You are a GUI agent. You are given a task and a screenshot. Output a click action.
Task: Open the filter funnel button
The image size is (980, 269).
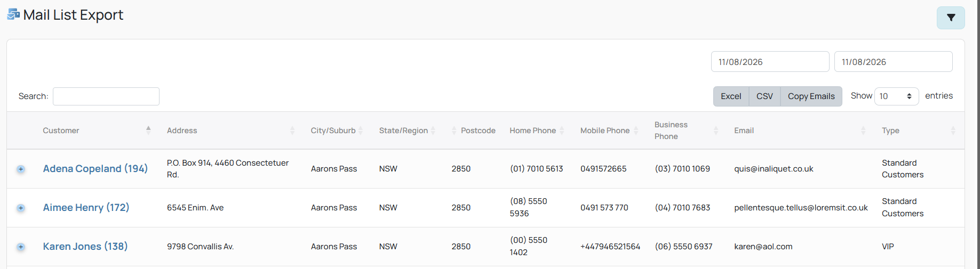pos(951,18)
